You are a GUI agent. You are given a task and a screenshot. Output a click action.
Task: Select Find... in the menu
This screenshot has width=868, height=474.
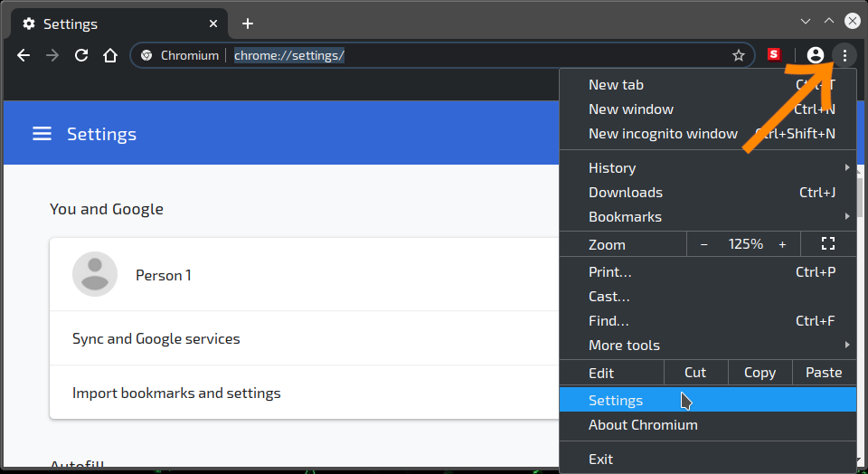pyautogui.click(x=707, y=320)
